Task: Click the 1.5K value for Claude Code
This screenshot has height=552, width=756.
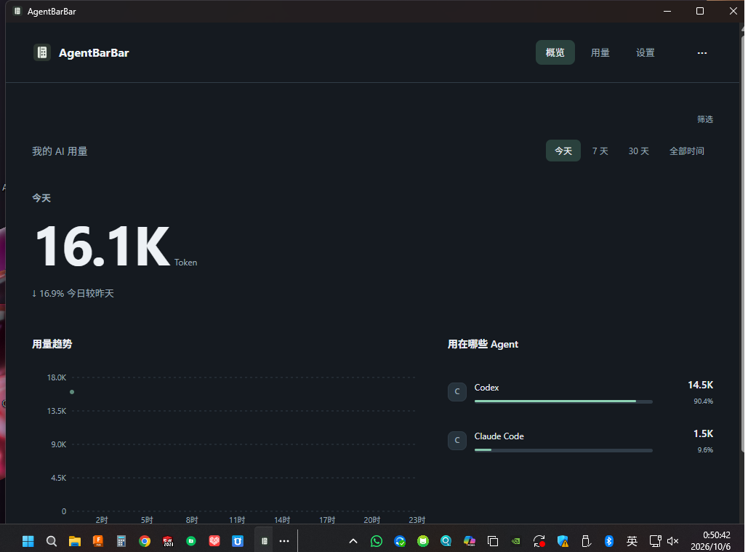Action: tap(703, 433)
